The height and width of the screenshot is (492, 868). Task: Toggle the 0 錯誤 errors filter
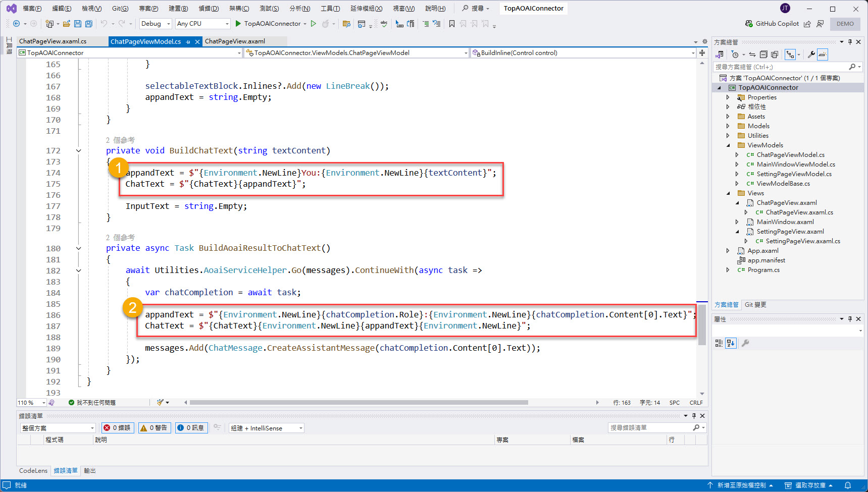118,428
